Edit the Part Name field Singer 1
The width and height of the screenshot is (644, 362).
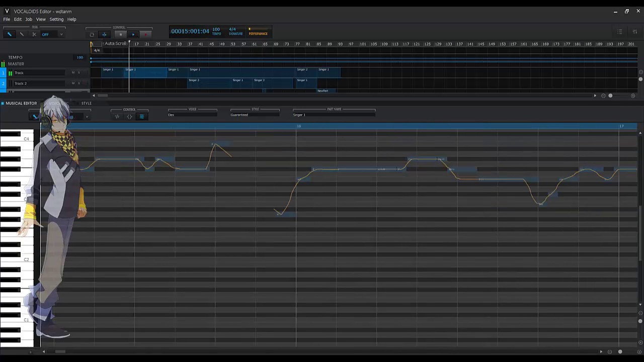click(334, 115)
